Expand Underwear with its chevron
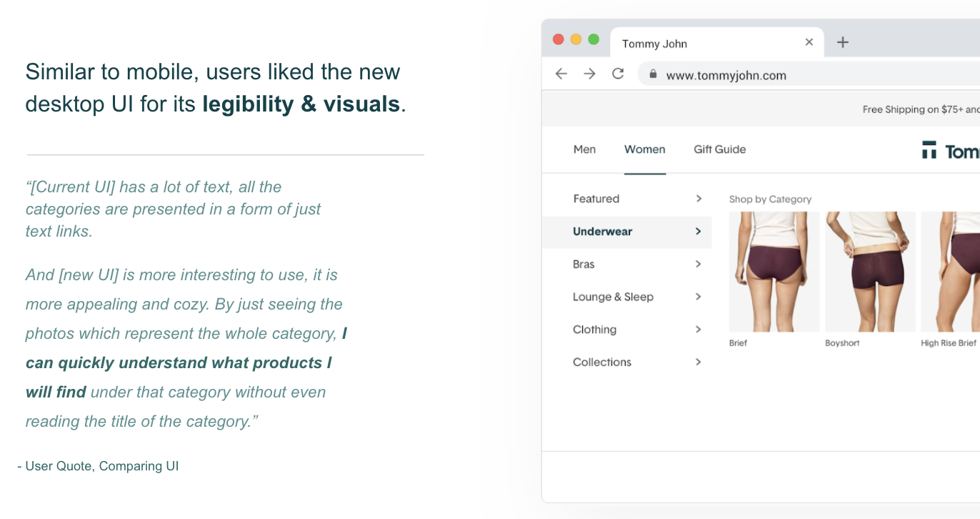This screenshot has height=519, width=980. [x=699, y=232]
